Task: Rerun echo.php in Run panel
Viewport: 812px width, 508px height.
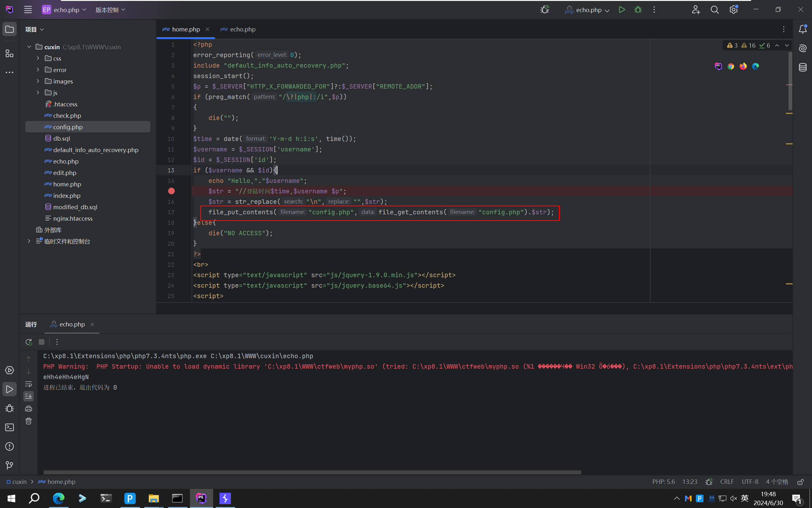Action: pyautogui.click(x=29, y=342)
